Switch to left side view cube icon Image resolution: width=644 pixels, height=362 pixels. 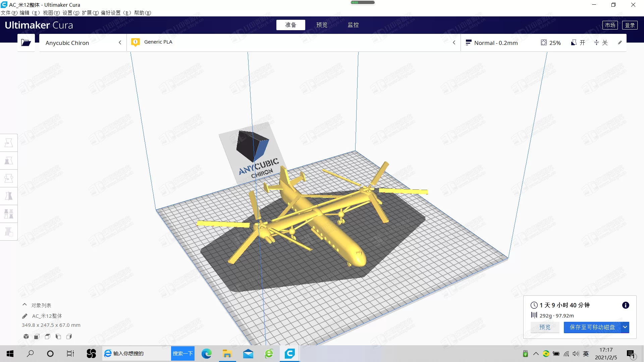[58, 337]
